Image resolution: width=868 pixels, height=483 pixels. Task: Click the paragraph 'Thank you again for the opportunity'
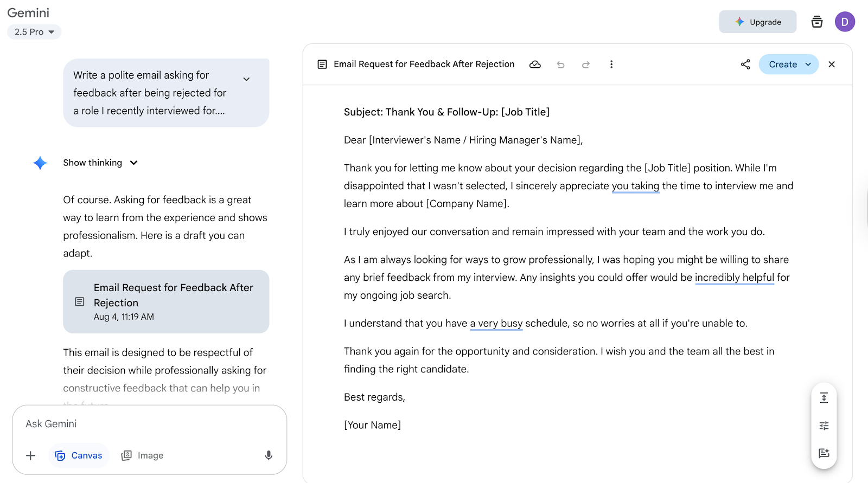click(x=559, y=360)
